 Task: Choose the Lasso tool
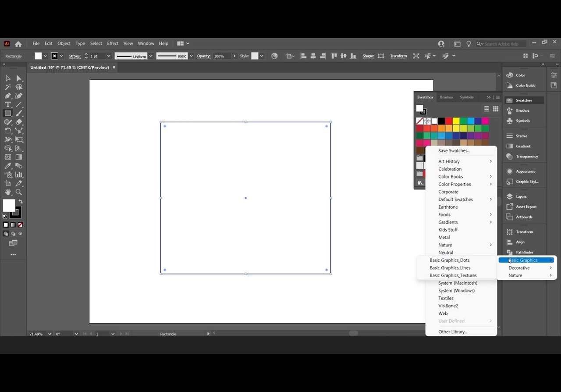pos(19,87)
